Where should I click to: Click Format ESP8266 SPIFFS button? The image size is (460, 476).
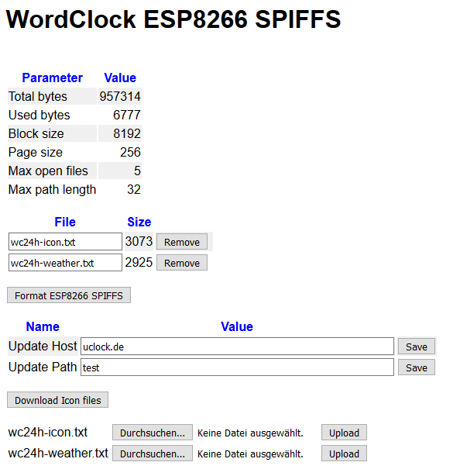click(69, 295)
